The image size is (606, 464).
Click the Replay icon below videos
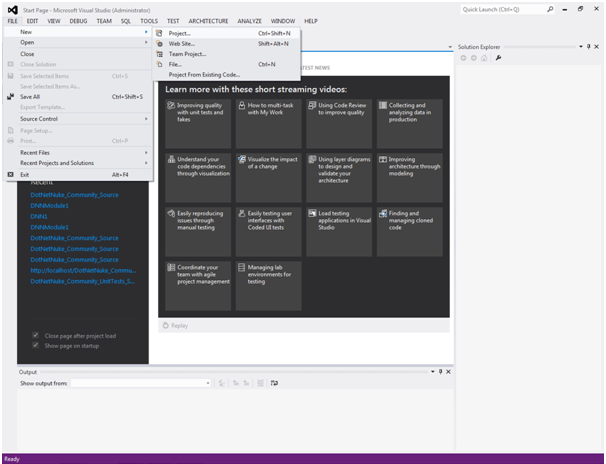[x=165, y=326]
